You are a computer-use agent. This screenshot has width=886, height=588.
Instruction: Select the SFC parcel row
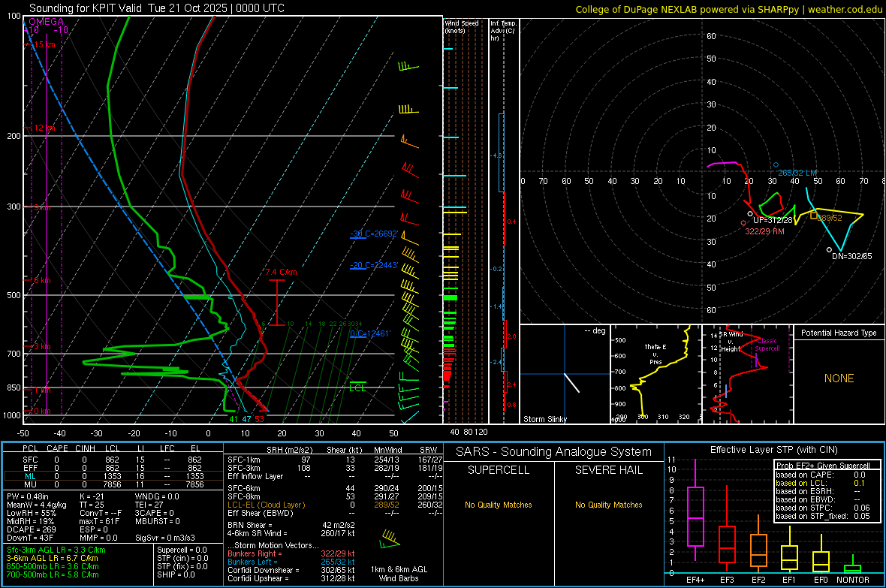click(112, 460)
